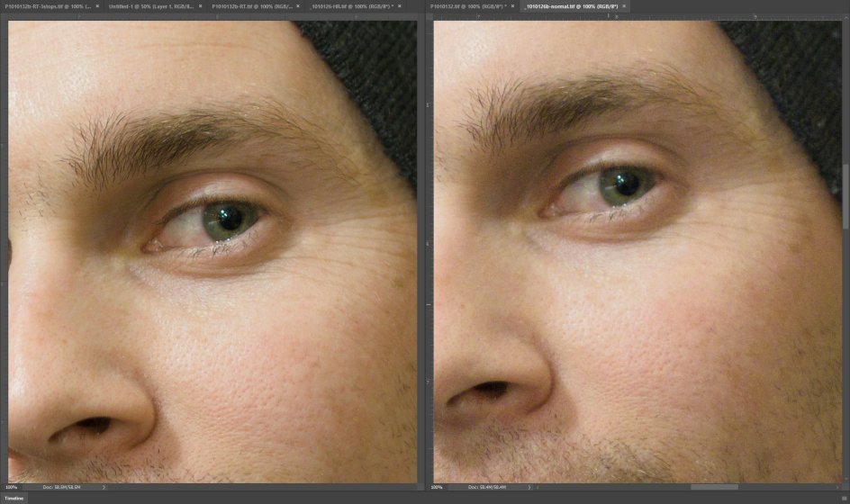Click the left scroll arrow of right document

(x=538, y=487)
